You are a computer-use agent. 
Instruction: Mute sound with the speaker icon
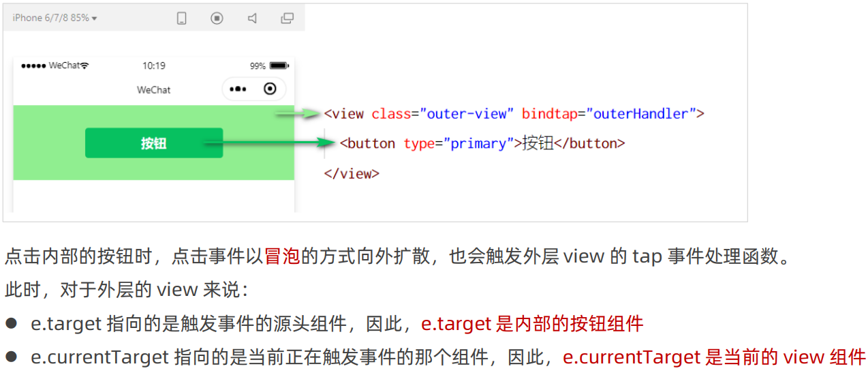pyautogui.click(x=252, y=18)
